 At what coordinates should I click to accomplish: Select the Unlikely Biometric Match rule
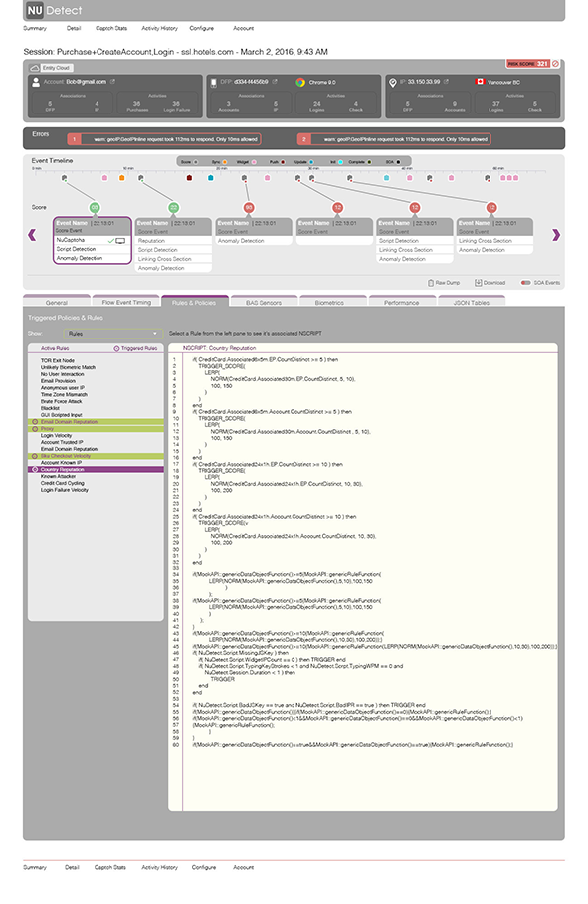coord(68,367)
